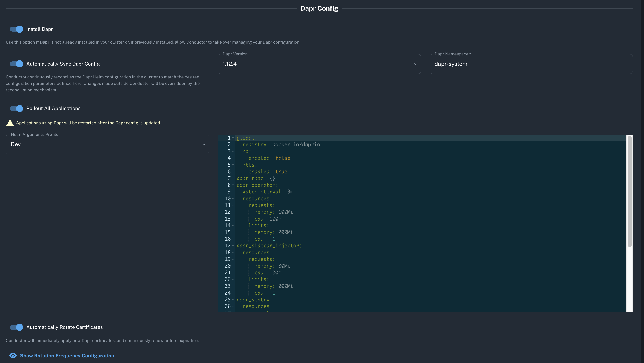Collapse dapr_operator fold arrow at line 8

233,185
